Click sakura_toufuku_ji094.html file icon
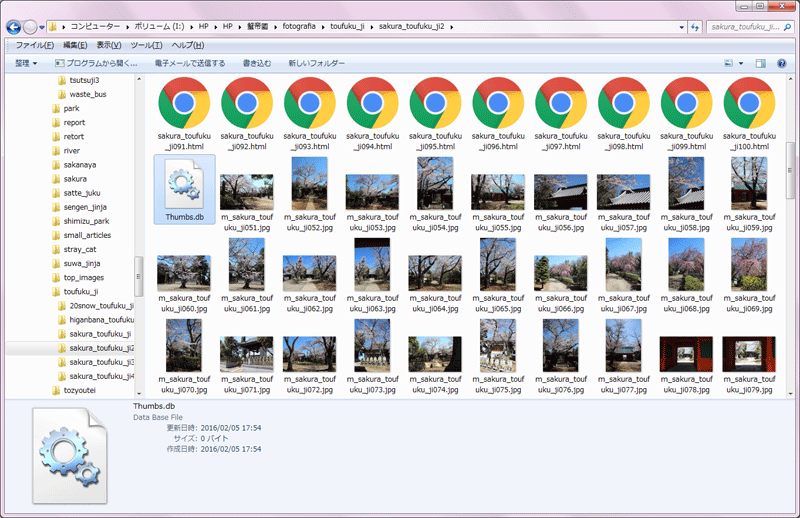 point(372,103)
